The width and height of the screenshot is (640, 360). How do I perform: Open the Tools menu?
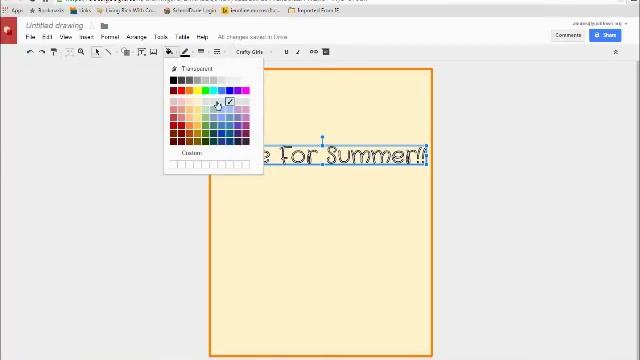pos(161,37)
